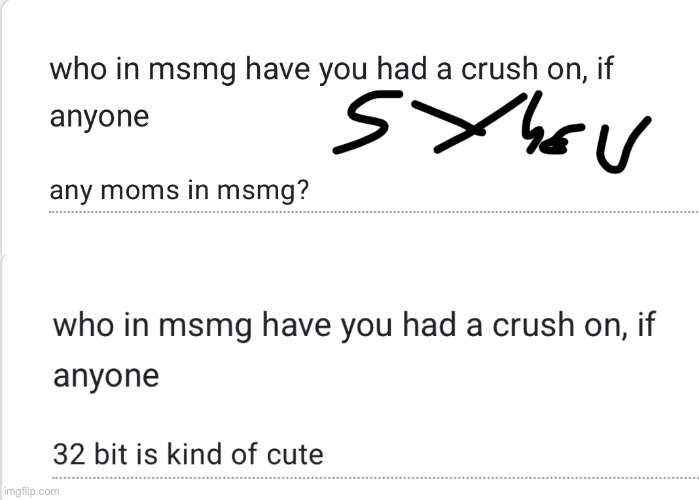Focus the answer field "32 bit is kind of cute"

click(x=188, y=455)
